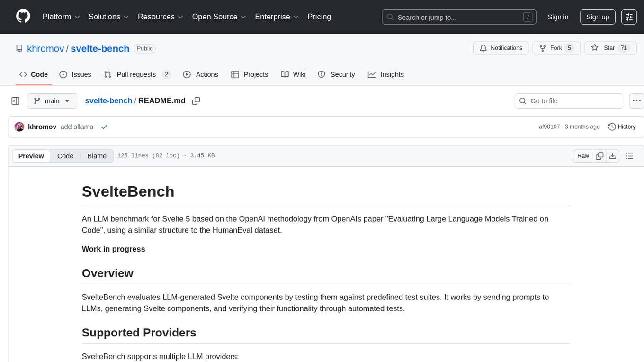
Task: Click the Public repository badge
Action: click(x=145, y=48)
